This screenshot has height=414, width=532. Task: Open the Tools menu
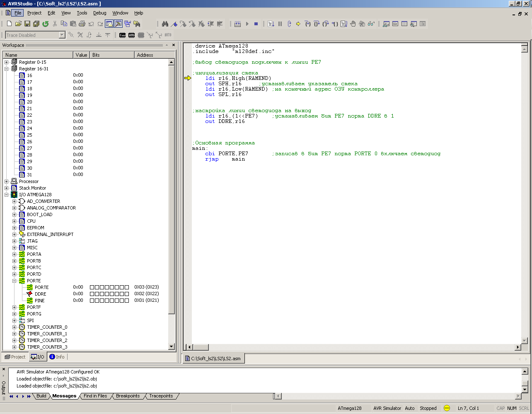click(82, 13)
